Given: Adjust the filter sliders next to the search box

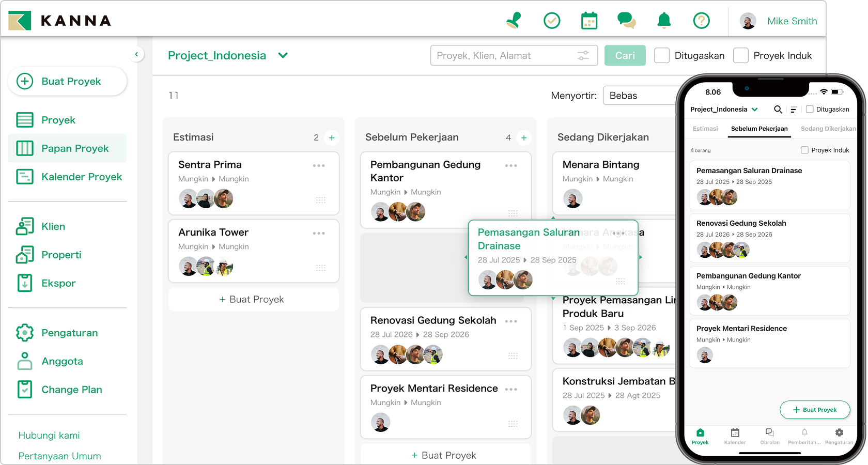Looking at the screenshot, I should 583,55.
